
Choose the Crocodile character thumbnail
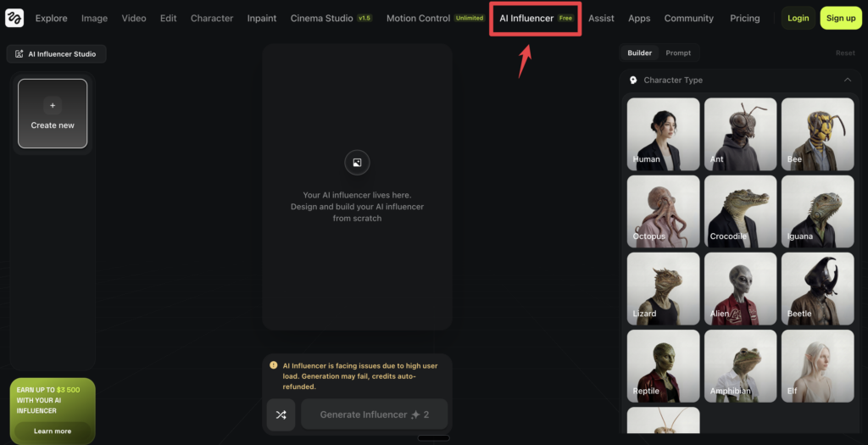[x=740, y=211]
